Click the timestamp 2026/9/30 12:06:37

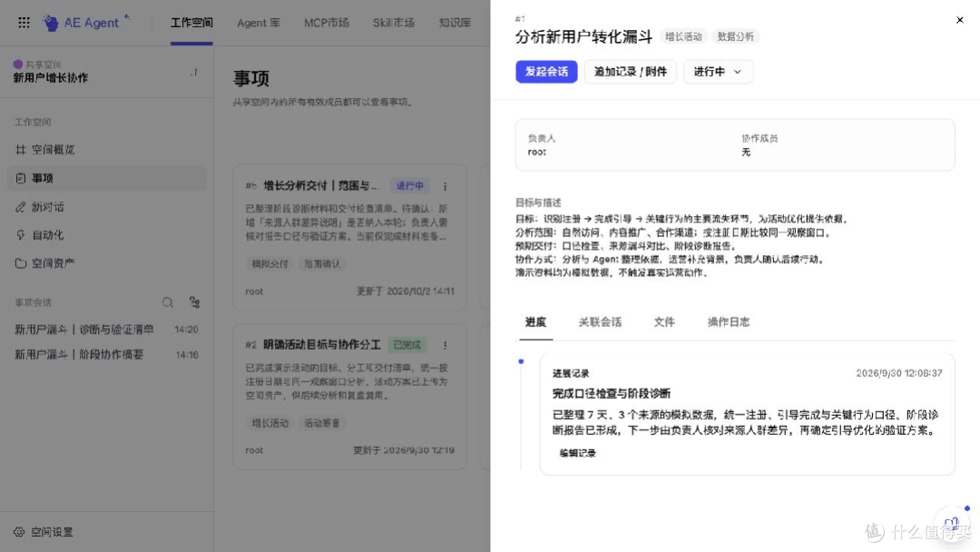tap(898, 373)
